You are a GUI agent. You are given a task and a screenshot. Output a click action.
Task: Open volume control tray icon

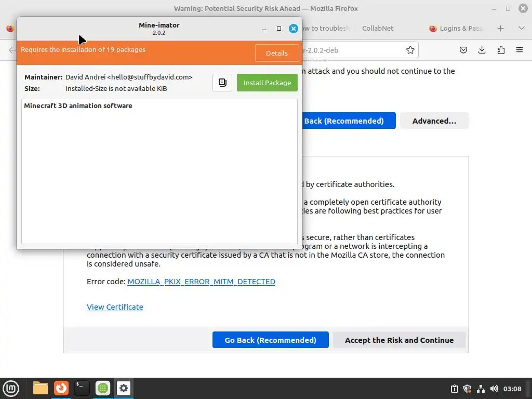click(495, 389)
